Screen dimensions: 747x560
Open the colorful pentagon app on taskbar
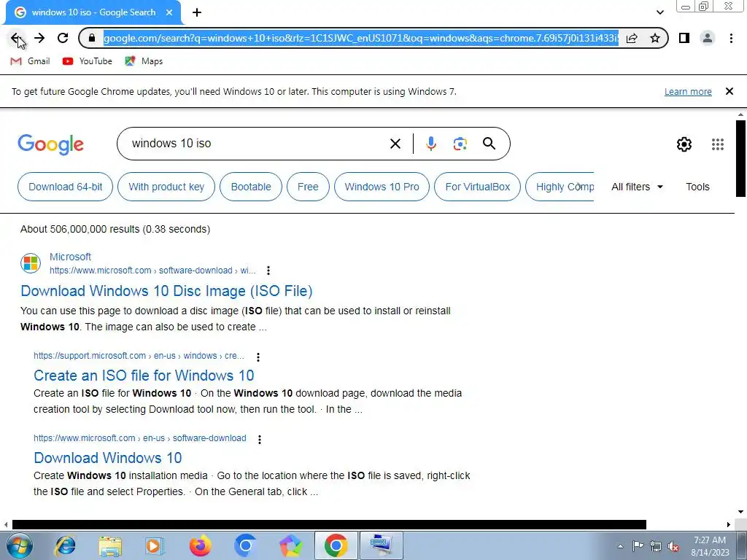coord(290,545)
